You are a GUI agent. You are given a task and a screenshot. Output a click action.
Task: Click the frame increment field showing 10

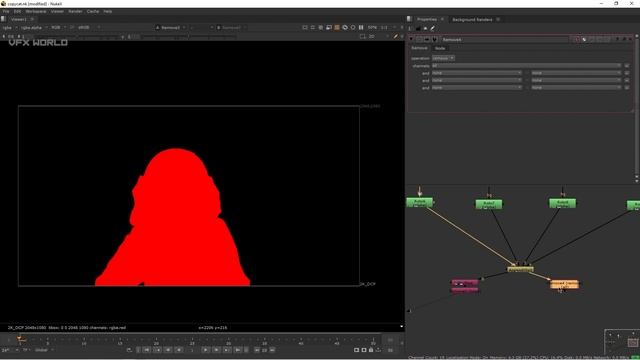tap(264, 350)
